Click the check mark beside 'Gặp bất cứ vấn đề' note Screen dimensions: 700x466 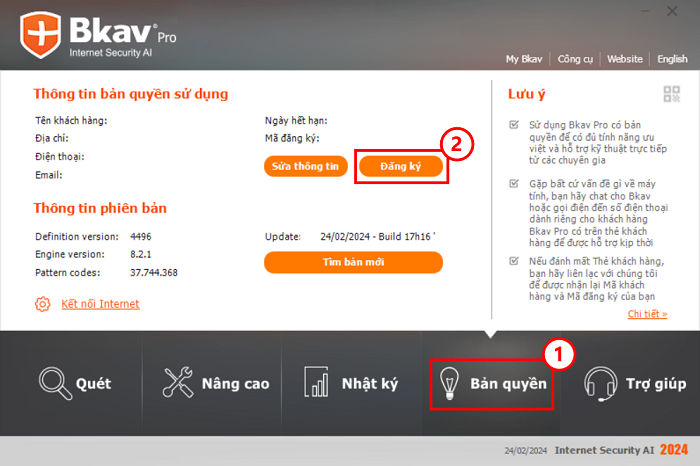[x=514, y=183]
